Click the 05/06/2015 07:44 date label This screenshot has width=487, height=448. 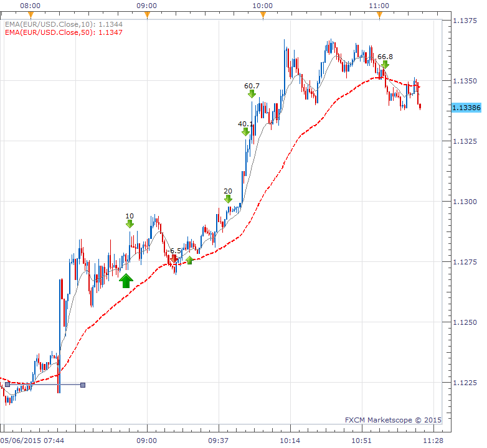coord(32,441)
